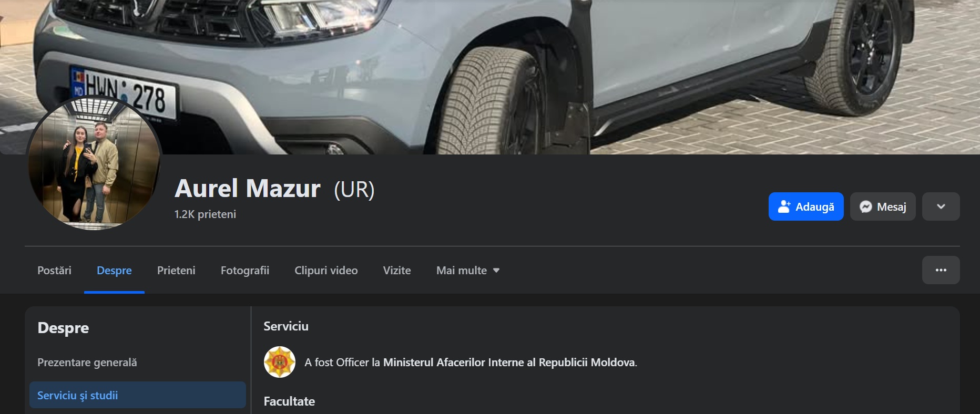Switch to the Postări tab
Viewport: 980px width, 414px height.
point(54,271)
